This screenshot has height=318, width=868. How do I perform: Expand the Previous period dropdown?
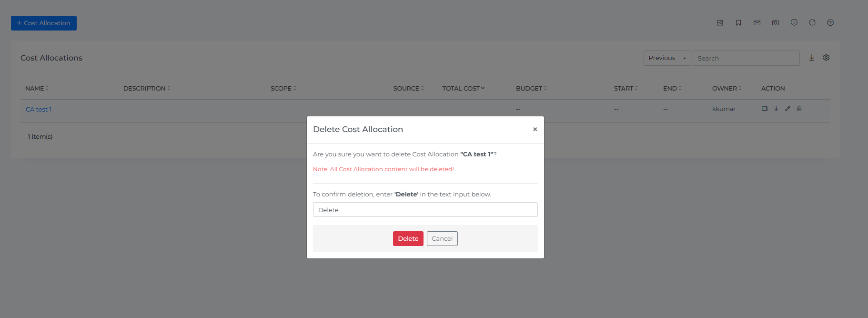point(666,58)
